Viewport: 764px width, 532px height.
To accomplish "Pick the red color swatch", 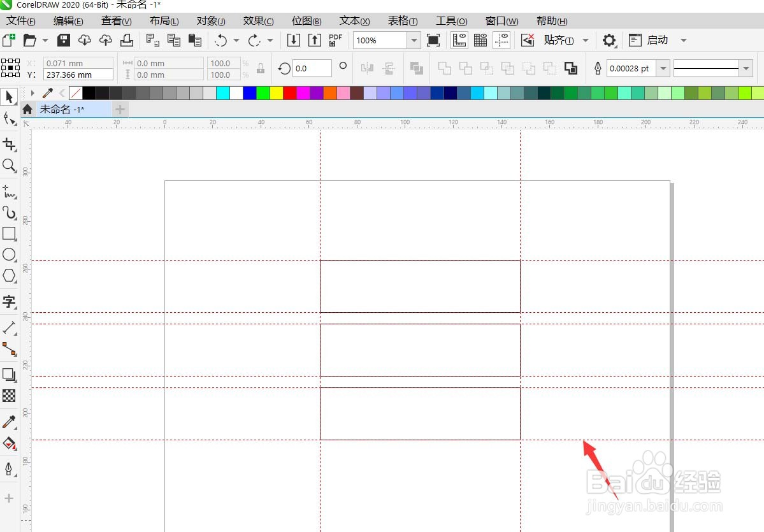I will [x=290, y=92].
